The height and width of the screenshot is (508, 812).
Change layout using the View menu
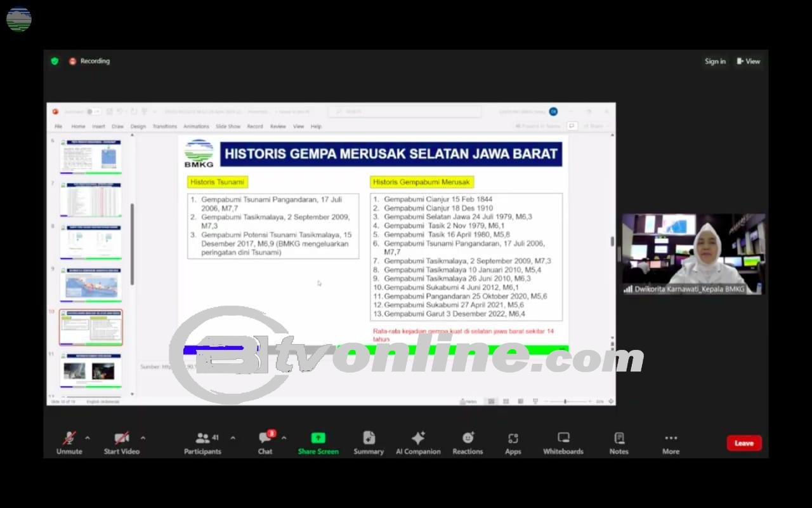[x=749, y=62]
